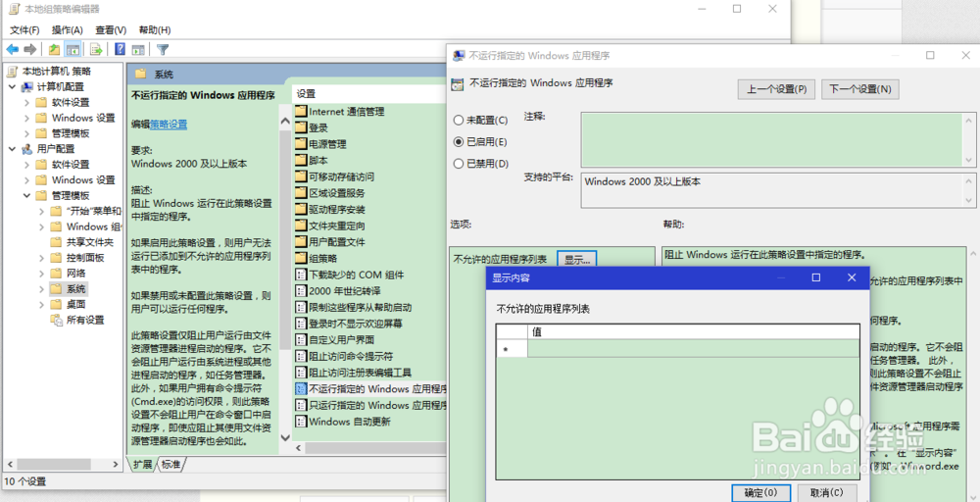Screen dimensions: 980x502
Task: Collapse the 用户配置 tree node
Action: pos(12,149)
